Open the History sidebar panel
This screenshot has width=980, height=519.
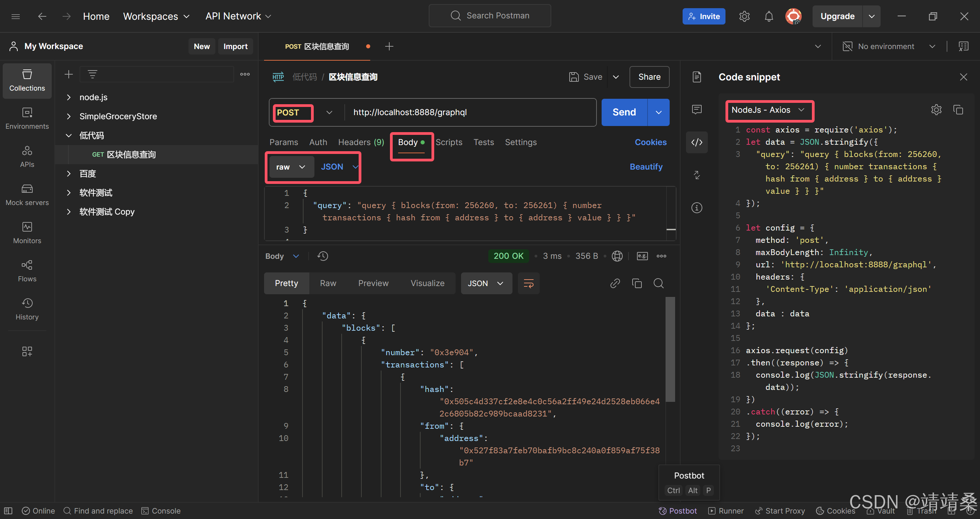pyautogui.click(x=27, y=309)
